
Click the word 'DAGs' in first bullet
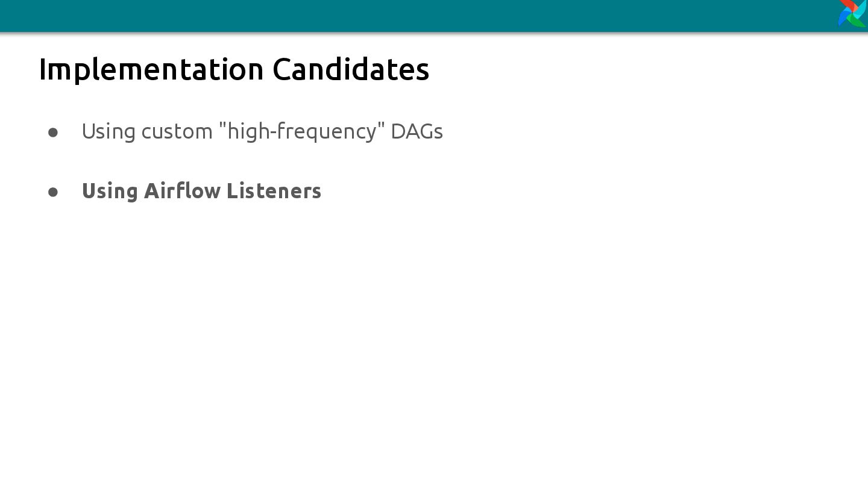(x=417, y=131)
